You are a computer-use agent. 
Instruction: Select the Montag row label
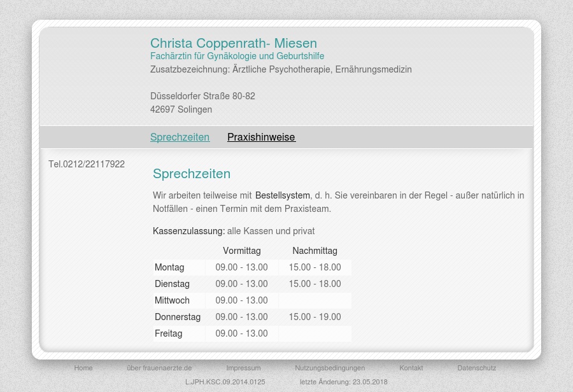[x=169, y=267]
